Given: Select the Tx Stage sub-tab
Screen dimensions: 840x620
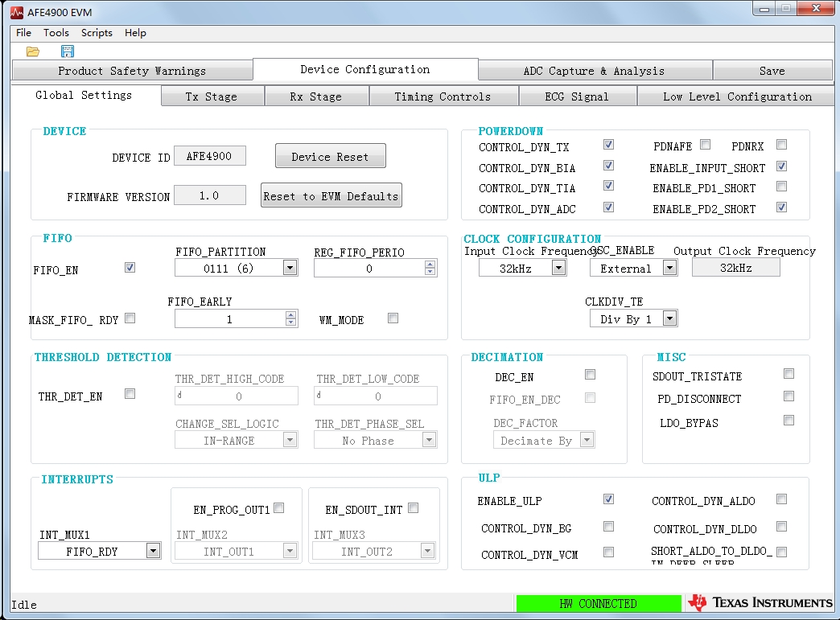Looking at the screenshot, I should pos(212,96).
